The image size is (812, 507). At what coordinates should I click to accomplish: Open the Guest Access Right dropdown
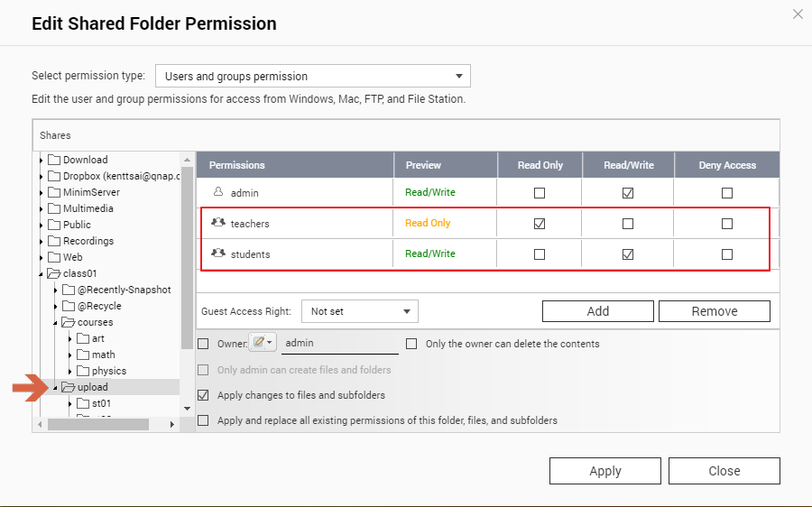pos(359,311)
